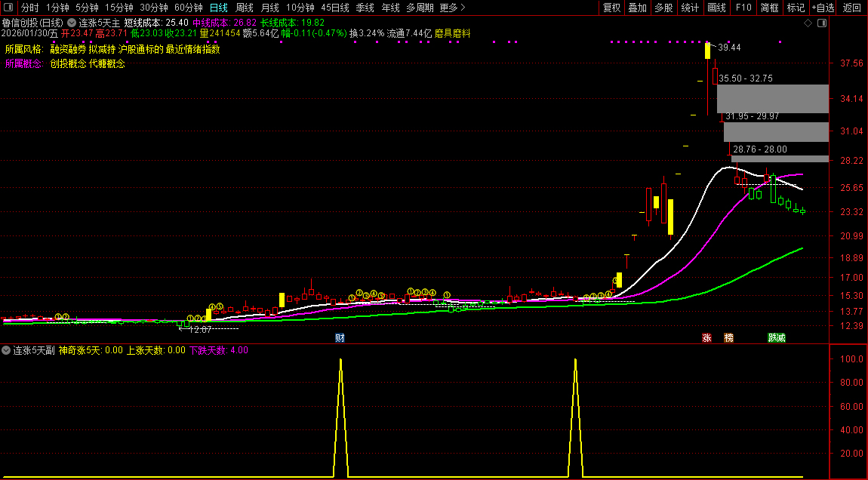This screenshot has width=868, height=480.
Task: Click the 简框 button
Action: (769, 8)
